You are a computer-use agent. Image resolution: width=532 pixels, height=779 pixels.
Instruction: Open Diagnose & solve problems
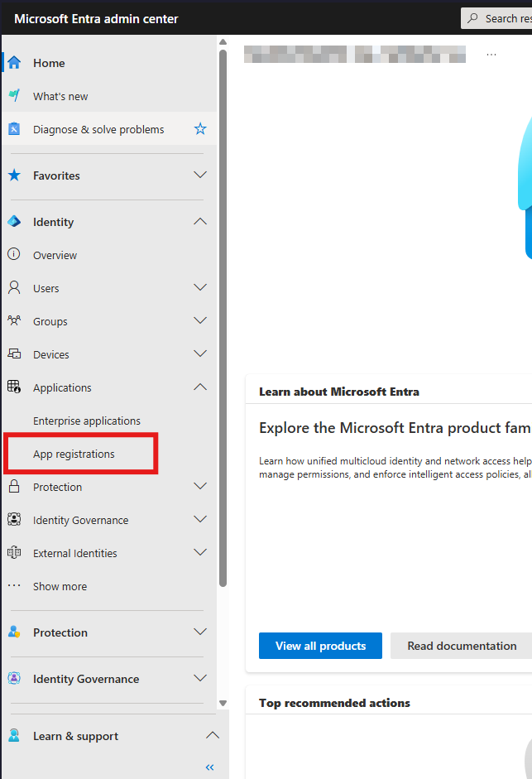click(x=110, y=129)
